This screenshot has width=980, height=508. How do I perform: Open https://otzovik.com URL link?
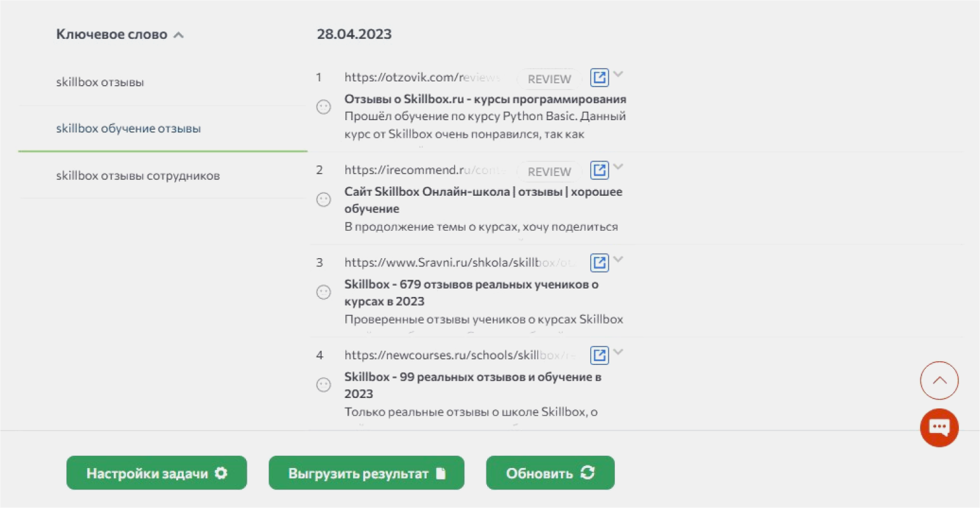(x=423, y=78)
